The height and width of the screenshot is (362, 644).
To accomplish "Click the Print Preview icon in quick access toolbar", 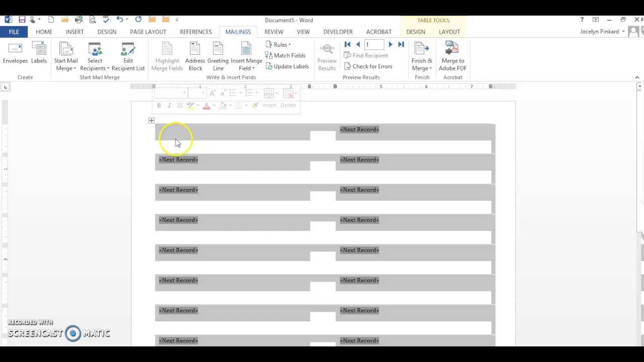I will pyautogui.click(x=93, y=20).
